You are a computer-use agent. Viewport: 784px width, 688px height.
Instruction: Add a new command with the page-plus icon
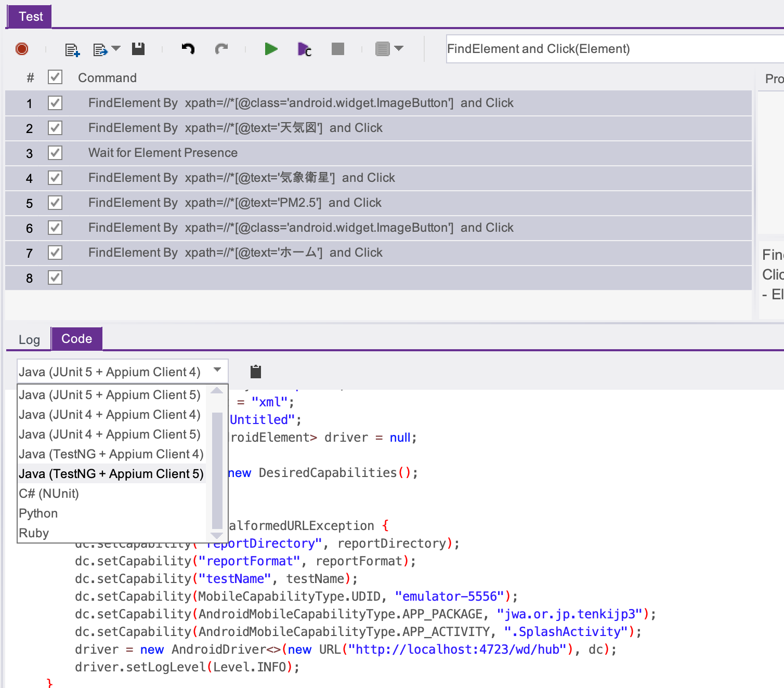coord(72,49)
